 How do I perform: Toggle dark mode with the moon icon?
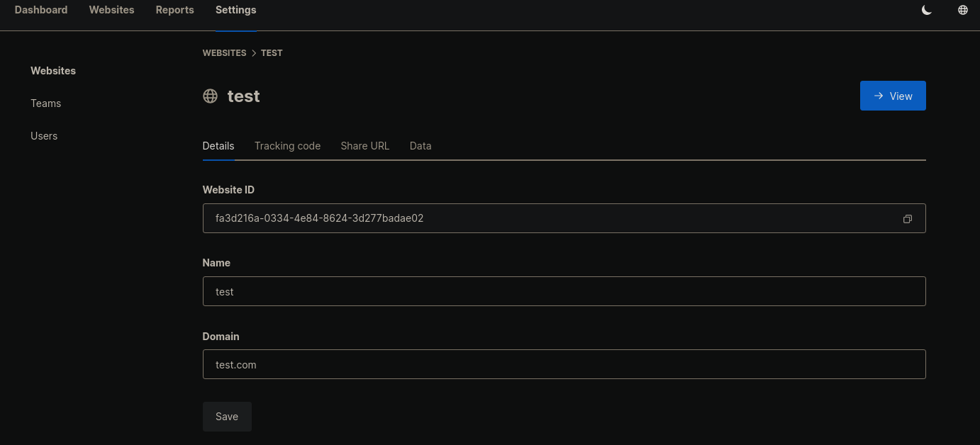tap(926, 10)
